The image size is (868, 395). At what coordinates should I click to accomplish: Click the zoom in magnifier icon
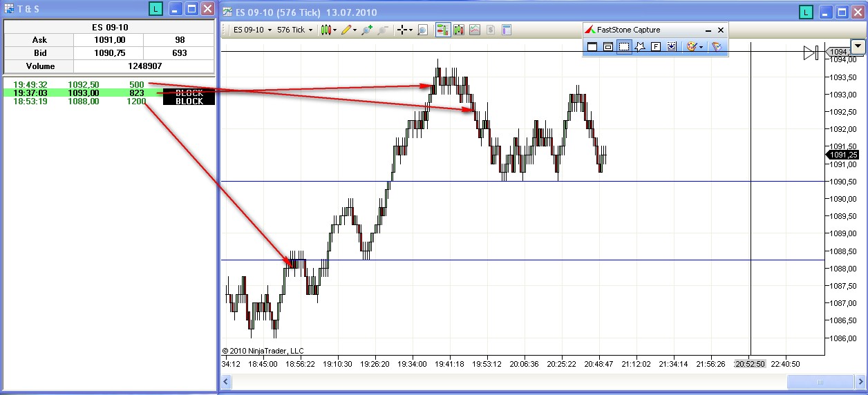point(367,30)
